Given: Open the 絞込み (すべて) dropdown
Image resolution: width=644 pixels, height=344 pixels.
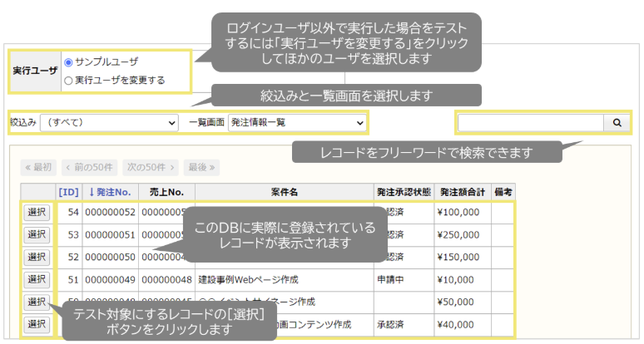Looking at the screenshot, I should [108, 122].
